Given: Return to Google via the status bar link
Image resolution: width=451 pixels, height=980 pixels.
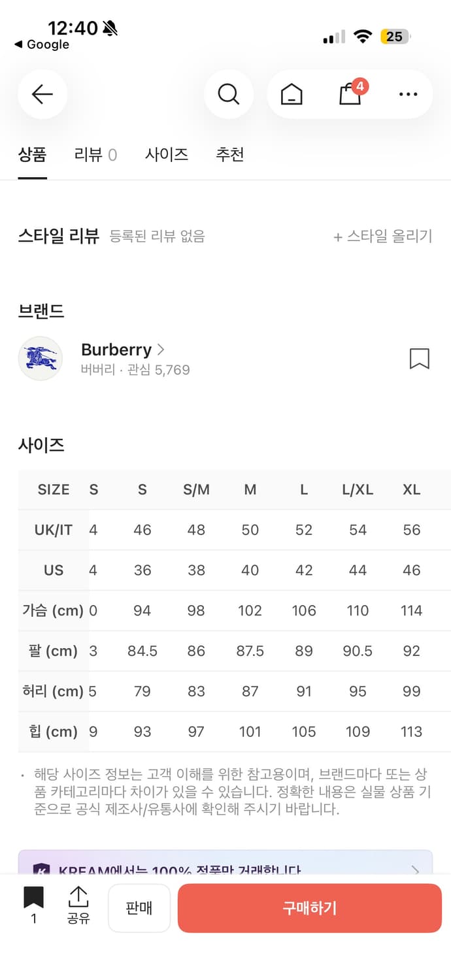Looking at the screenshot, I should point(41,44).
